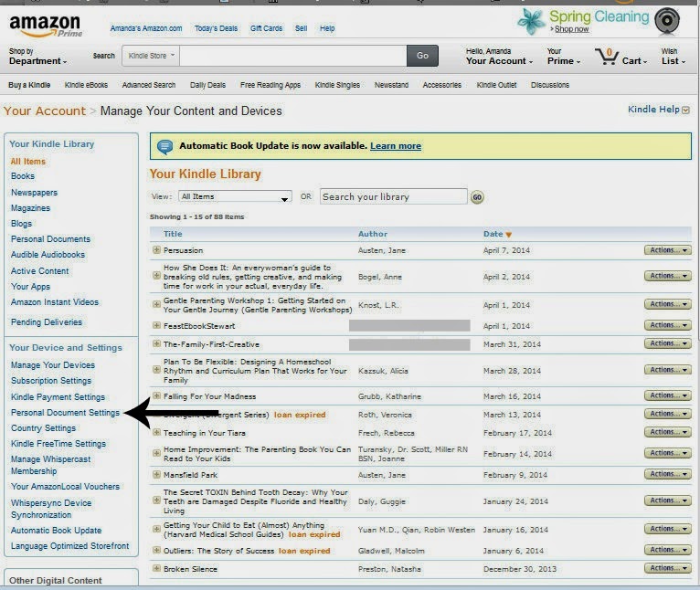Open Advanced Search in navigation bar
Screen dimensions: 700x590
pos(149,85)
